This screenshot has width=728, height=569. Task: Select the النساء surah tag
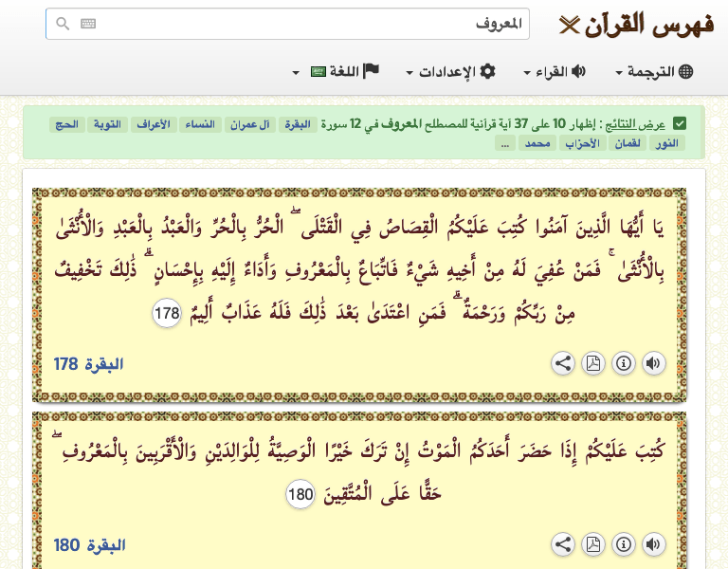(200, 124)
